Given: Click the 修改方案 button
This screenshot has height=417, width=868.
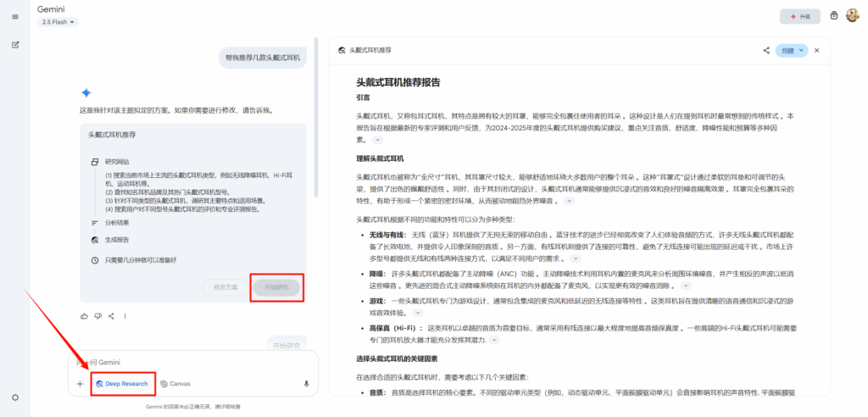Looking at the screenshot, I should (226, 287).
